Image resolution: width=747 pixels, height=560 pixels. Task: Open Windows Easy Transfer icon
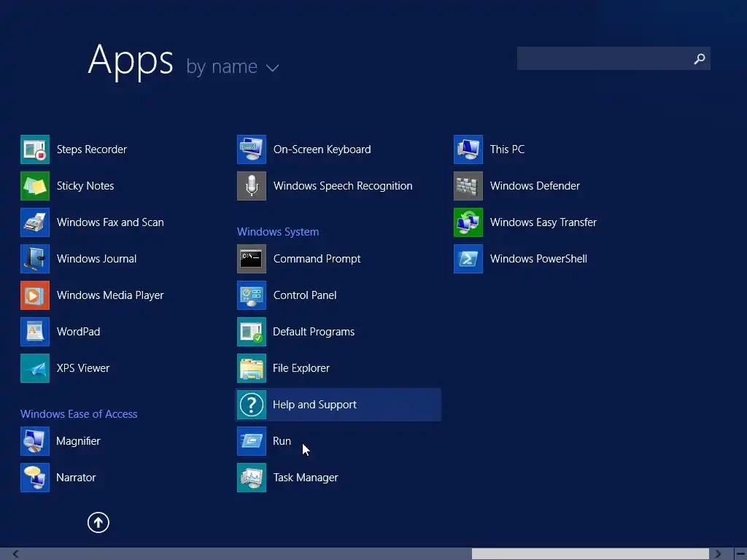(x=468, y=222)
